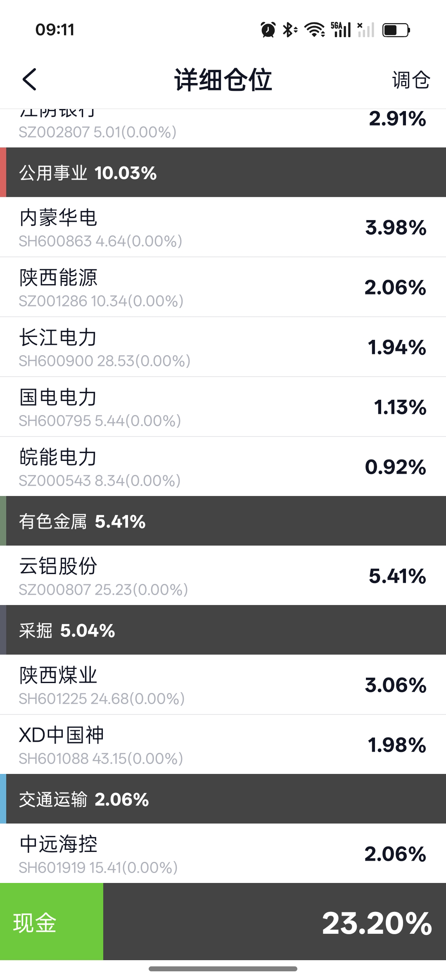Image resolution: width=446 pixels, height=980 pixels.
Task: Tap the Bluetooth status icon
Action: [x=289, y=30]
